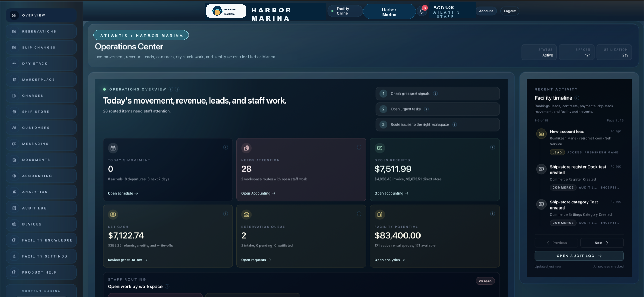This screenshot has height=297, width=644.
Task: Click the calendar icon on Today's Movement card
Action: [x=113, y=148]
